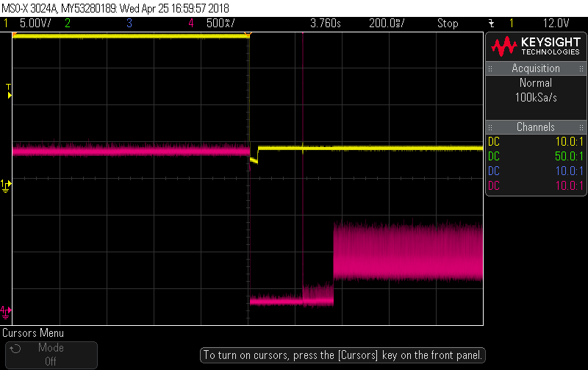Click the cursors help message box
Viewport: 588px width, 370px height.
point(343,355)
